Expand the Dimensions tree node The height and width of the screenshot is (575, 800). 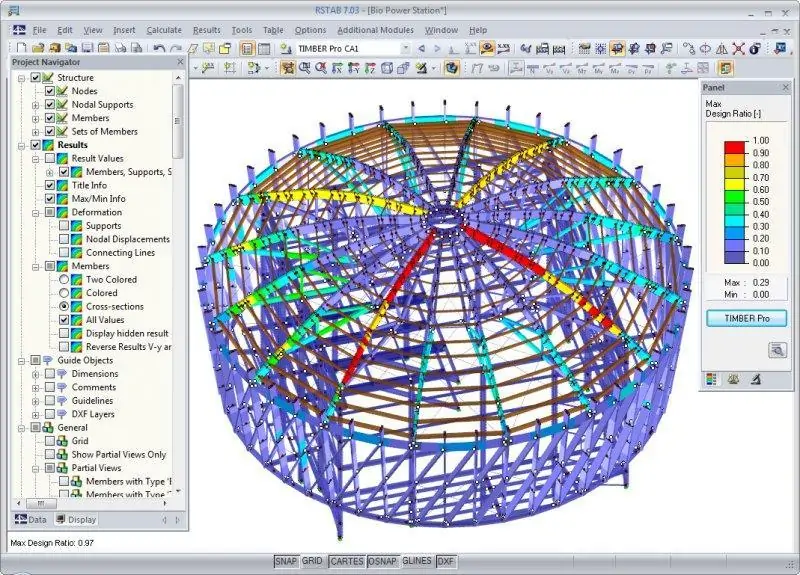(x=35, y=374)
